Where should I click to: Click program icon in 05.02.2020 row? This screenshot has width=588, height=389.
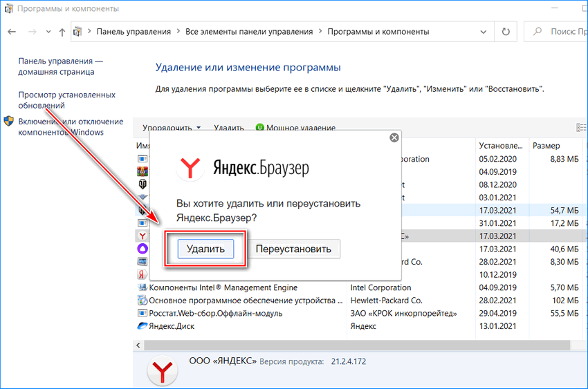pyautogui.click(x=143, y=159)
